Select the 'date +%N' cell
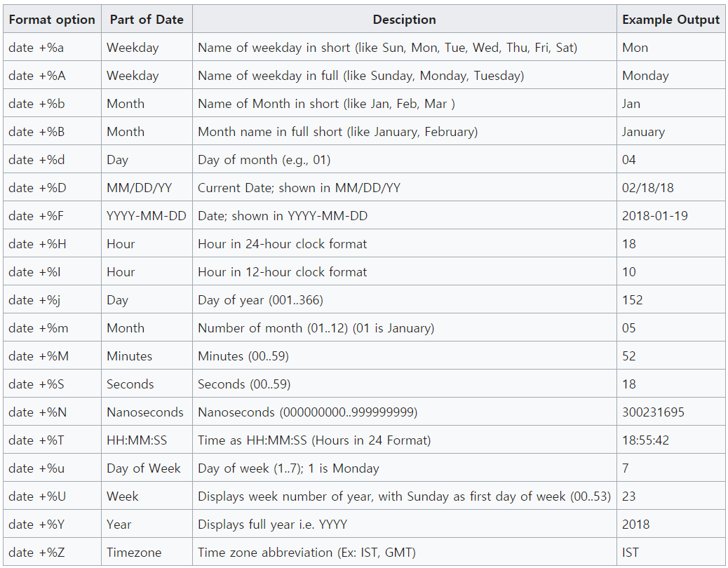728x568 pixels. [52, 412]
